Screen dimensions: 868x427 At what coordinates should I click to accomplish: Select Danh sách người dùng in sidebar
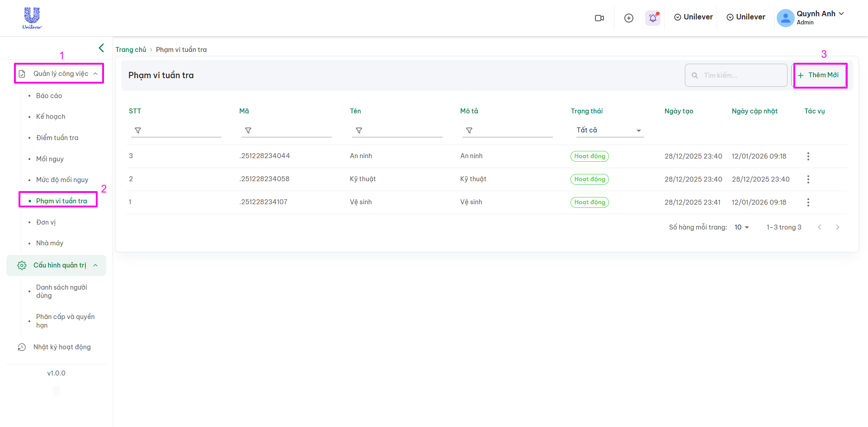(61, 291)
